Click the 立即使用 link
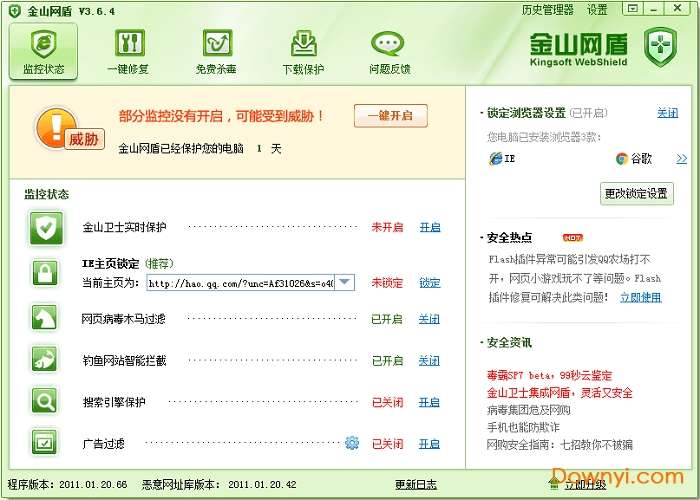The width and height of the screenshot is (700, 500). (x=641, y=297)
